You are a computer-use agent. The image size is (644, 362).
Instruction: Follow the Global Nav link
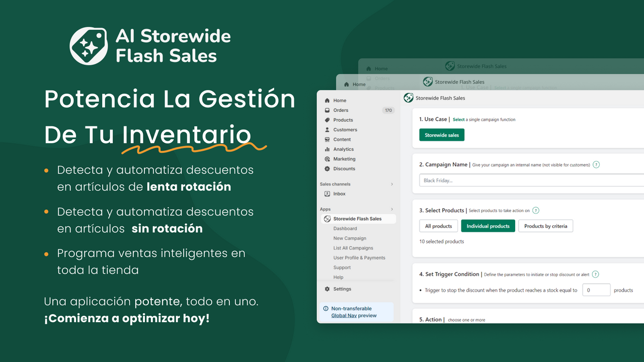344,316
